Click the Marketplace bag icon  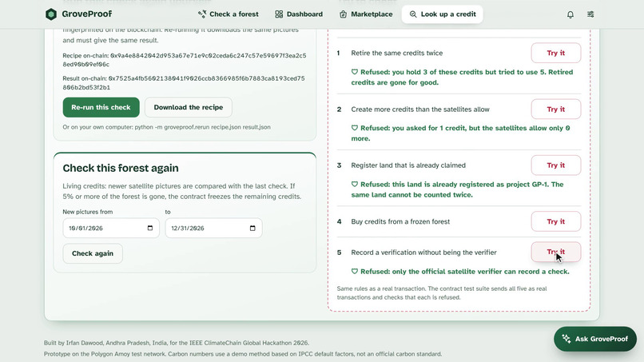[343, 14]
